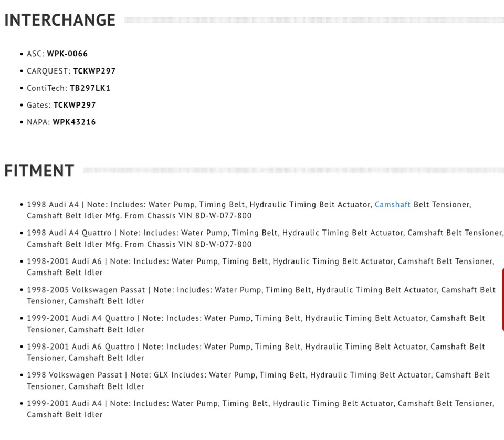Select Gates part number TCKWP297

click(75, 105)
